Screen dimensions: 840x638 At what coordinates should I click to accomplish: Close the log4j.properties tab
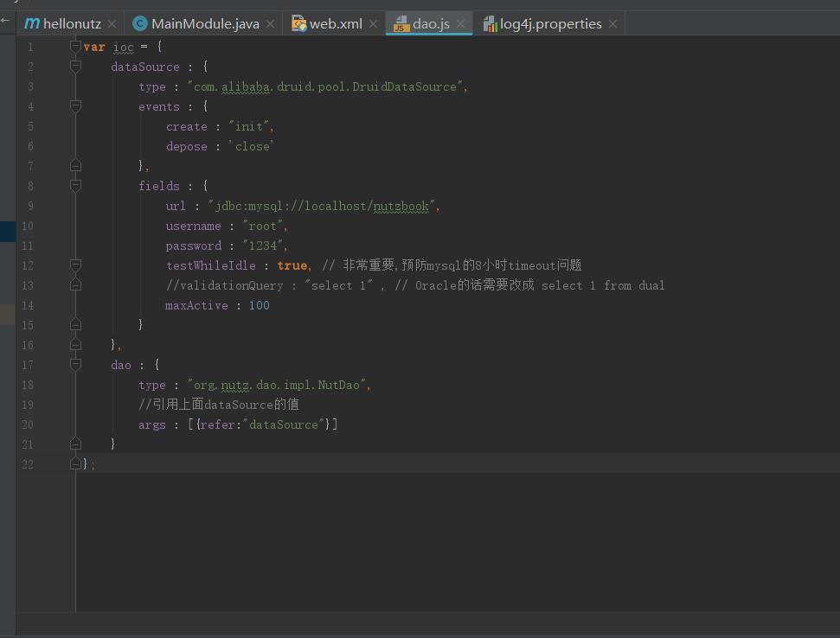(612, 24)
